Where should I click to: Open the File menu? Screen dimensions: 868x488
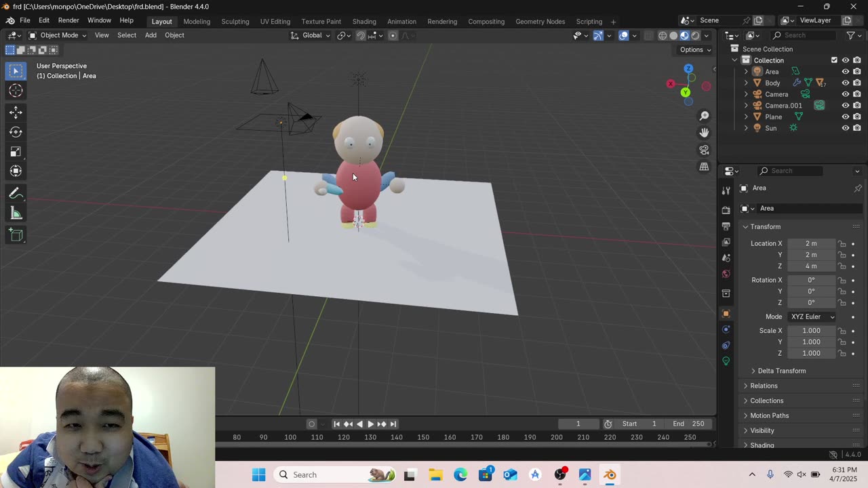pos(24,20)
